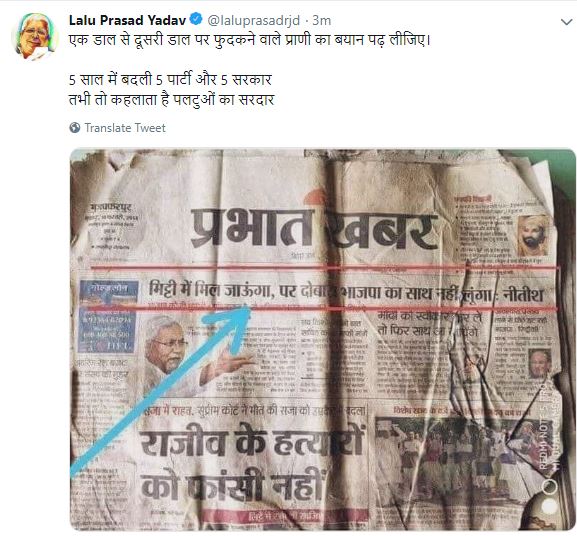Click the red-underlined नीतीश headline
This screenshot has height=536, width=577.
[x=346, y=293]
